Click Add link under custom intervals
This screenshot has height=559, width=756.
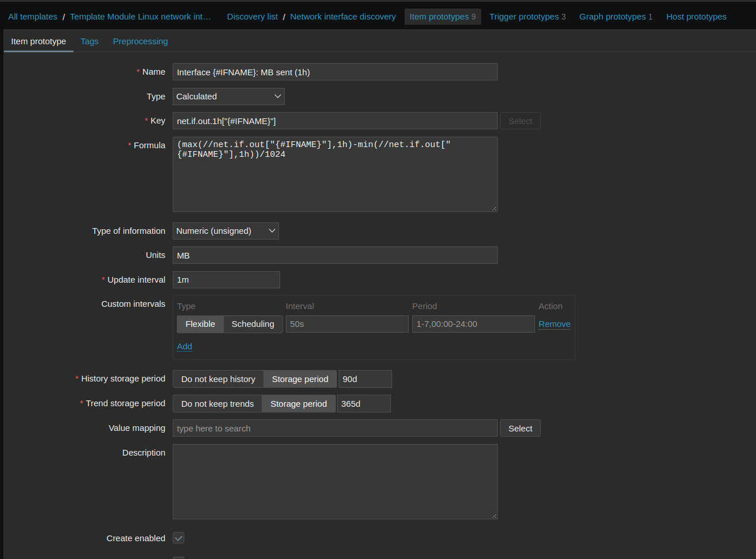(x=184, y=346)
